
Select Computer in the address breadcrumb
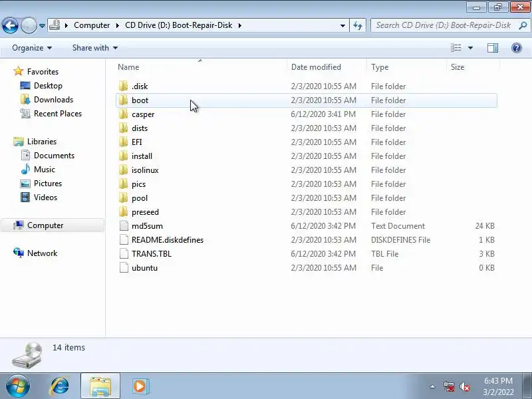click(92, 25)
